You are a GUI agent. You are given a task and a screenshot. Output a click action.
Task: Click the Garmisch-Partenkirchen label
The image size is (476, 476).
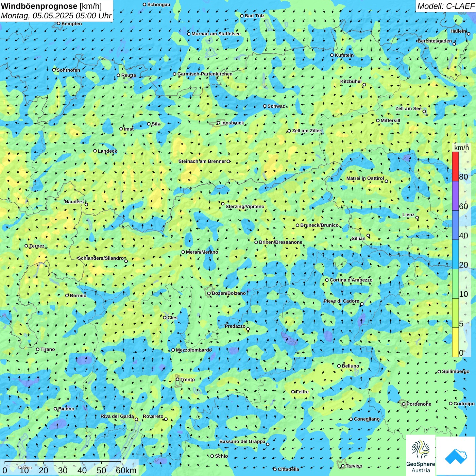click(x=205, y=74)
